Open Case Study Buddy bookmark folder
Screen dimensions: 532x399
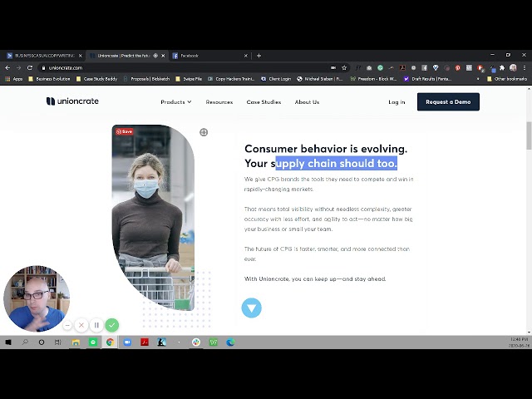(x=96, y=79)
